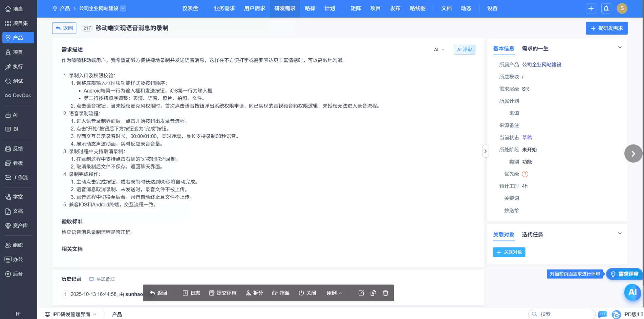Toggle the right info panel collapse handle
The width and height of the screenshot is (644, 319).
485,151
